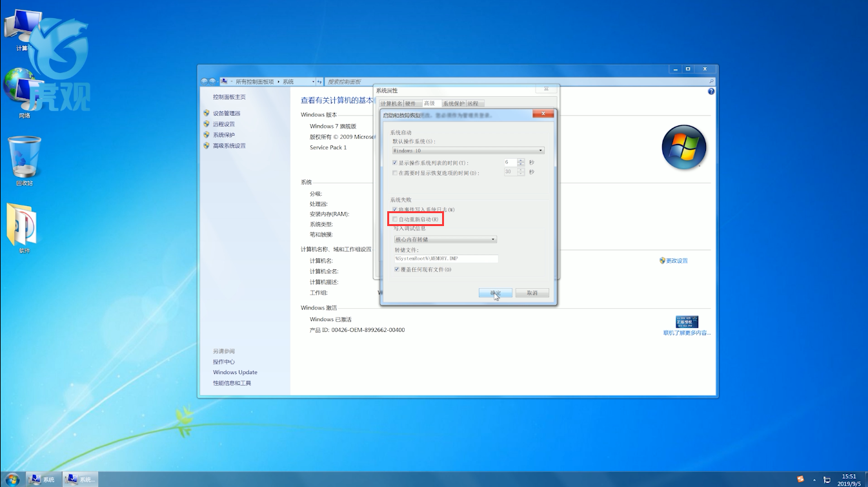Click 所有控制面板项 breadcrumb
Viewport: 868px width, 487px height.
point(254,82)
